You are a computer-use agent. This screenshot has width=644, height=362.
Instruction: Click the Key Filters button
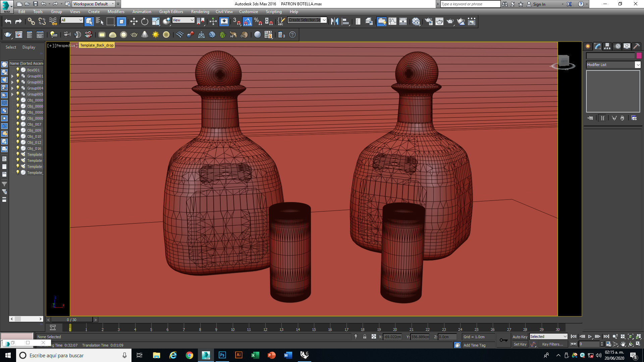pos(552,344)
